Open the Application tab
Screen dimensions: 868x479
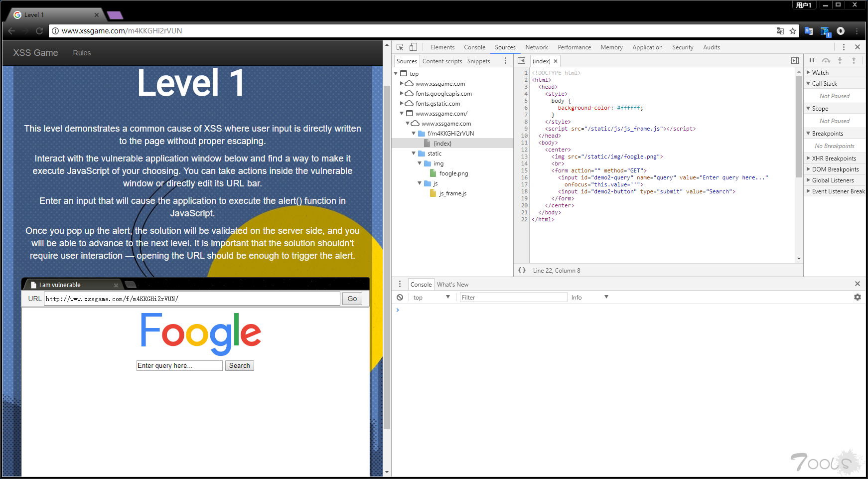tap(647, 47)
